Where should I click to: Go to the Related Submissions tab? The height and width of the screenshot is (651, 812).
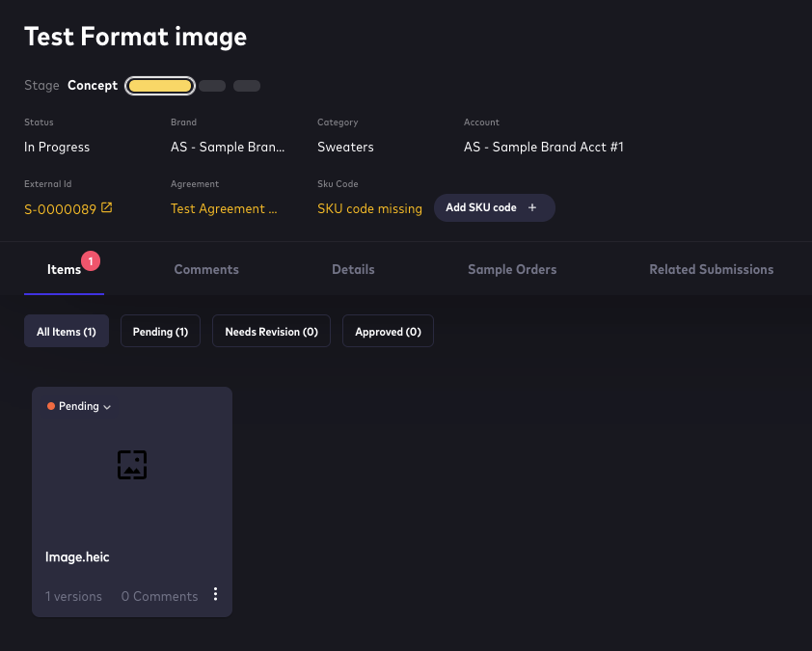click(712, 270)
